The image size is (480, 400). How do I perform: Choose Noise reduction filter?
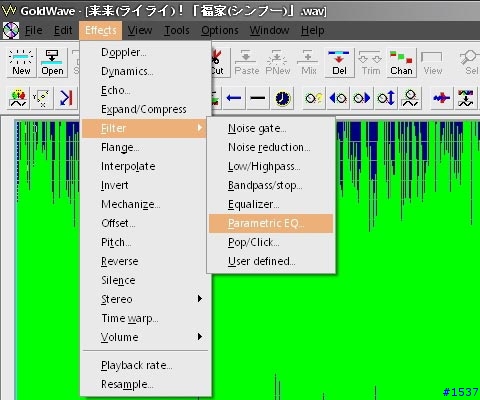tap(271, 147)
